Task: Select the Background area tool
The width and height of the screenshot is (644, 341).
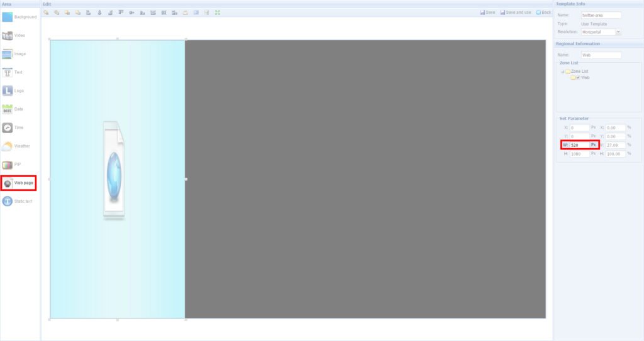Action: click(x=18, y=17)
